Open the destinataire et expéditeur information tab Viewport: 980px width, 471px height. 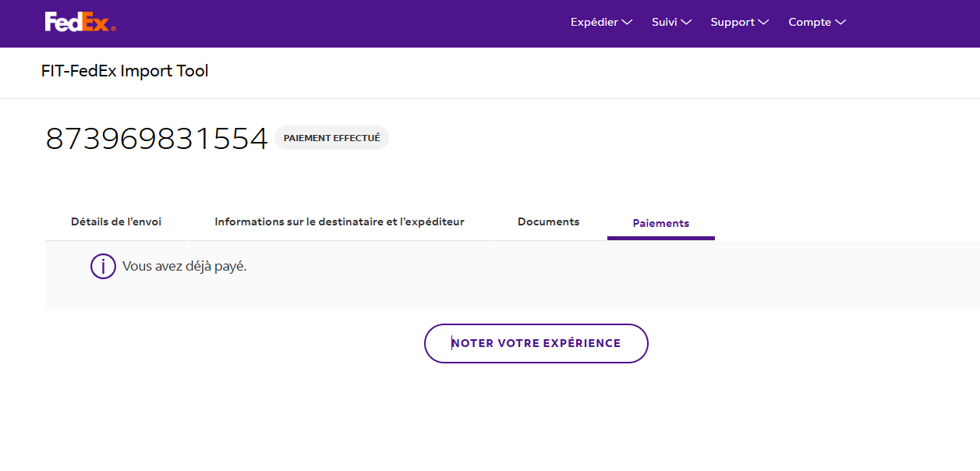point(339,222)
